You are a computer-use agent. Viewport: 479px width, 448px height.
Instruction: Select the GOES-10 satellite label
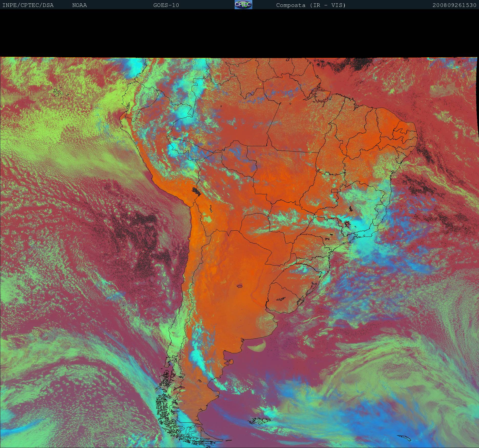tap(166, 5)
